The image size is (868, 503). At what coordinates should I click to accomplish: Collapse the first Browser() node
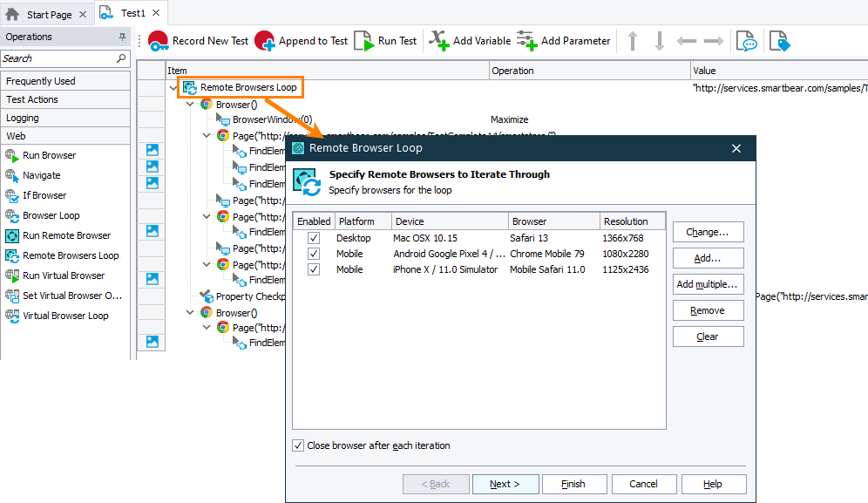(189, 103)
